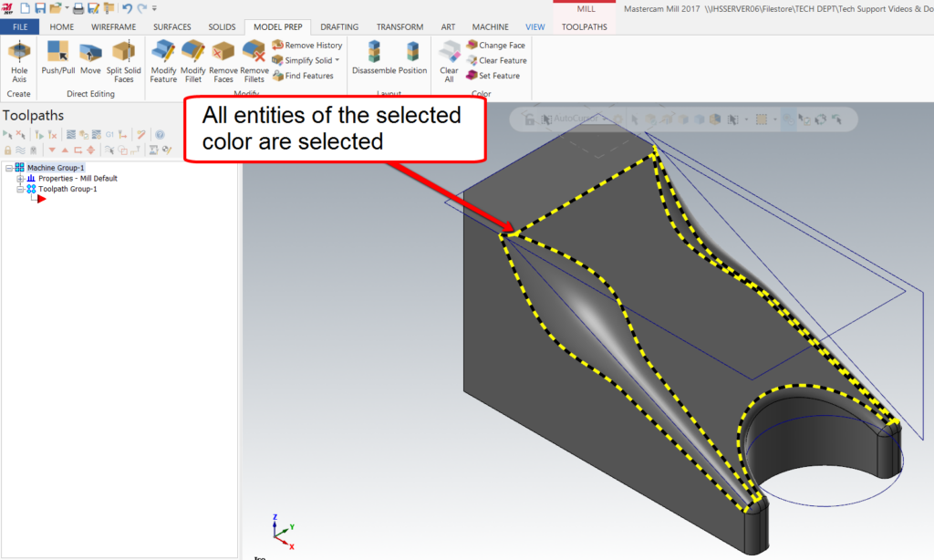934x560 pixels.
Task: Open the FILE tab
Action: pyautogui.click(x=20, y=26)
